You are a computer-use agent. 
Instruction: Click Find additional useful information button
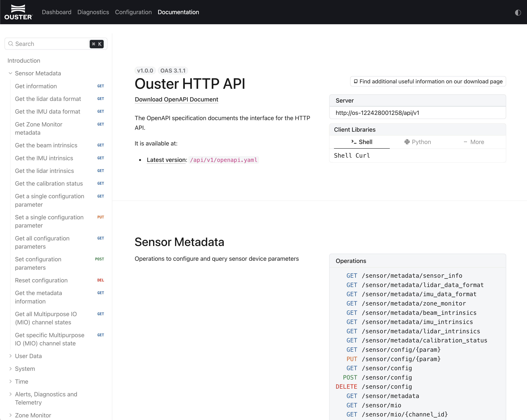(x=428, y=82)
